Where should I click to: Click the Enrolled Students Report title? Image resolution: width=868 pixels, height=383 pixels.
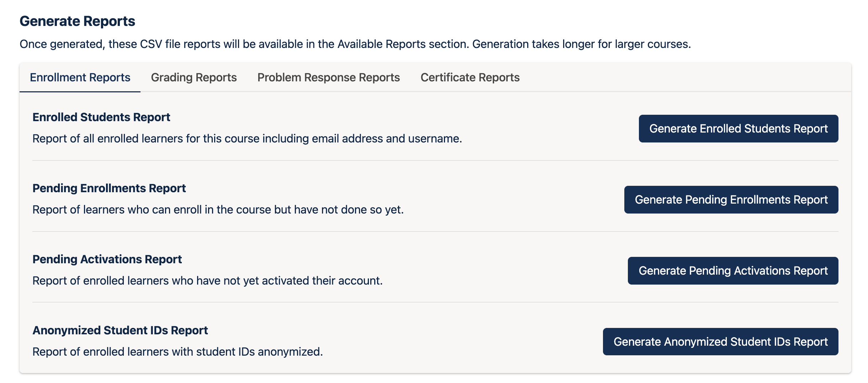pyautogui.click(x=101, y=117)
